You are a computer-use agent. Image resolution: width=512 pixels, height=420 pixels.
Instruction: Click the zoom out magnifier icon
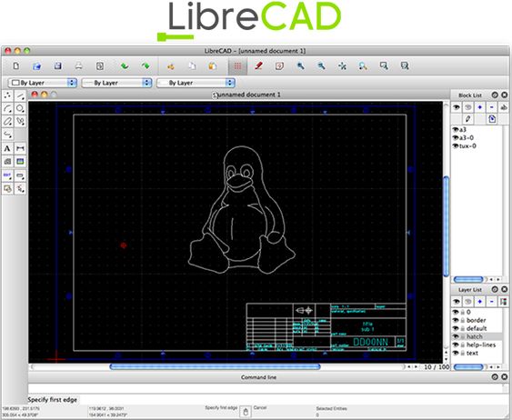[x=321, y=66]
